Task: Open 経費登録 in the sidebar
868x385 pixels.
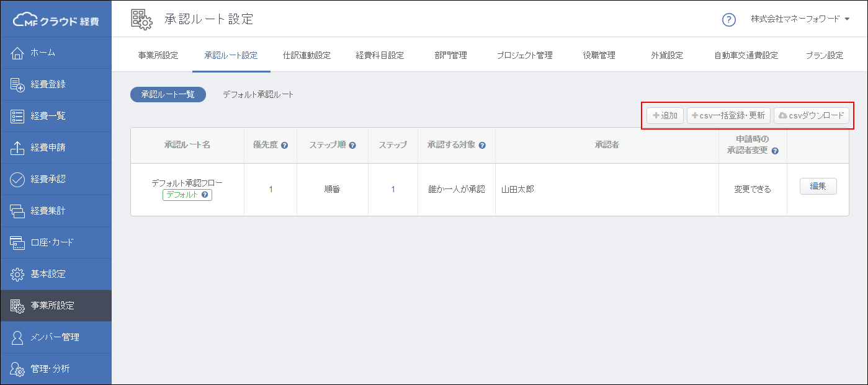Action: pyautogui.click(x=56, y=84)
